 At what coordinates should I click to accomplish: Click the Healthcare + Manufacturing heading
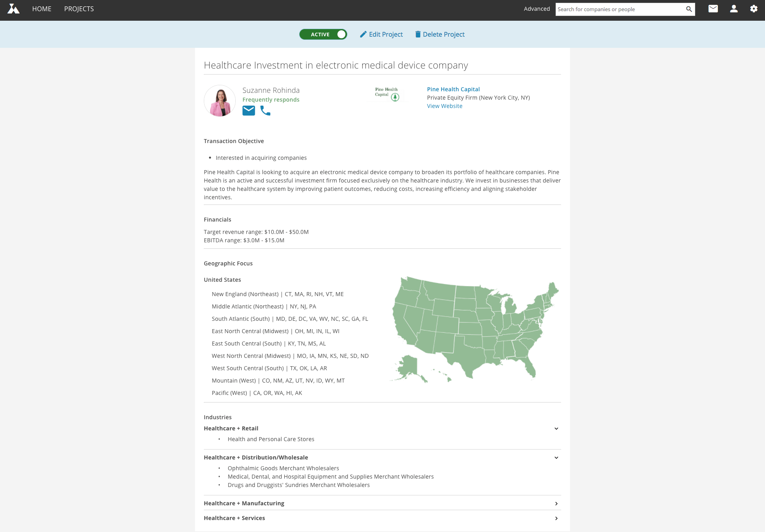[244, 503]
